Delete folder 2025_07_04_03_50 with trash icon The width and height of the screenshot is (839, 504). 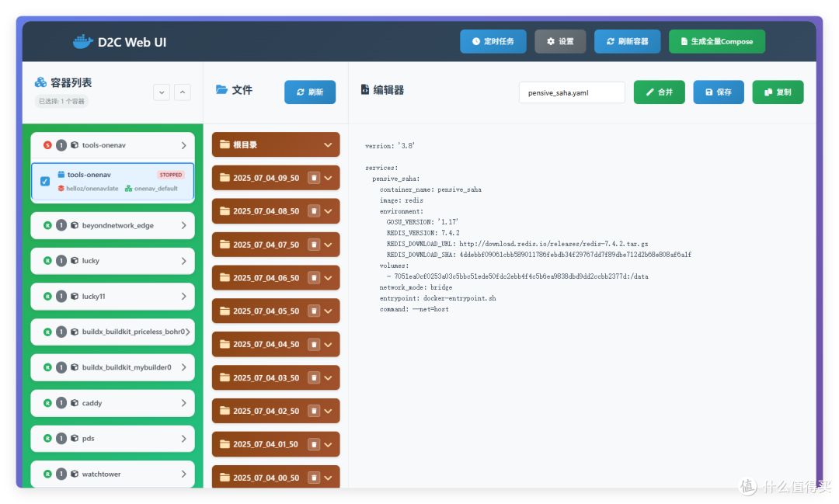pyautogui.click(x=314, y=378)
